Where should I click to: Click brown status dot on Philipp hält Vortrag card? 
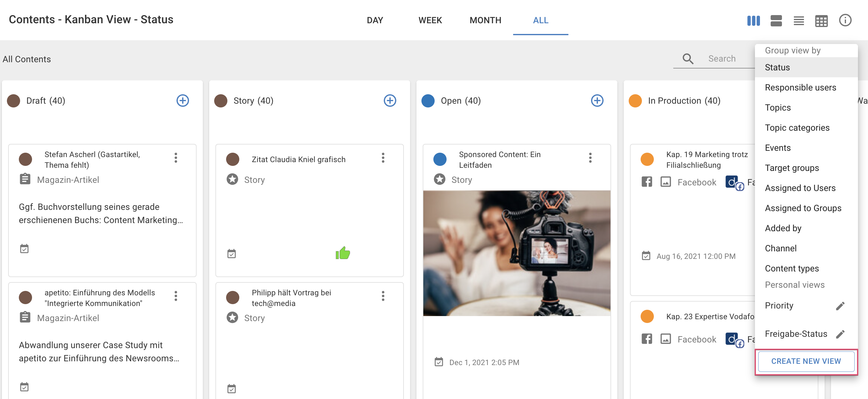(232, 298)
